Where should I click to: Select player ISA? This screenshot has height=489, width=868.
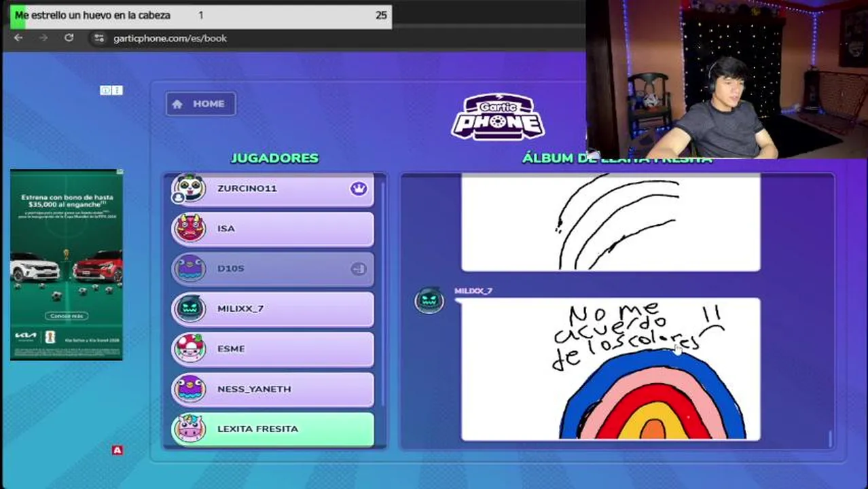[272, 229]
